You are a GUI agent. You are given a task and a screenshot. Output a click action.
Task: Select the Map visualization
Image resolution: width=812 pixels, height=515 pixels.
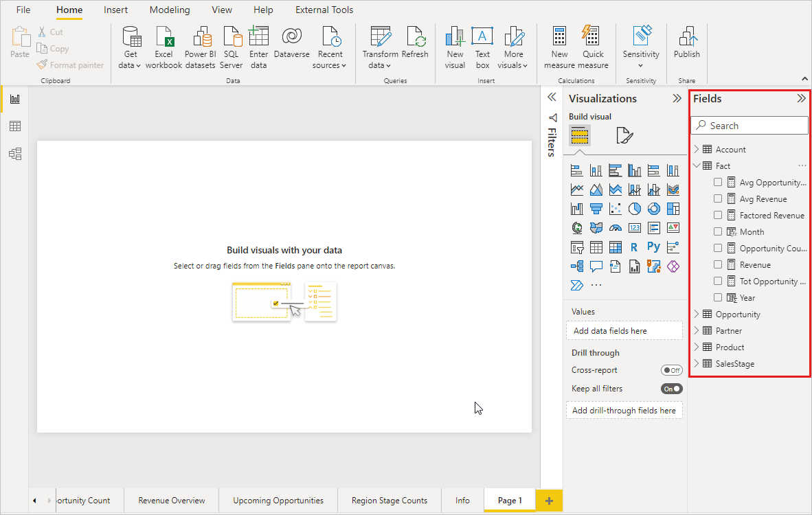click(576, 227)
